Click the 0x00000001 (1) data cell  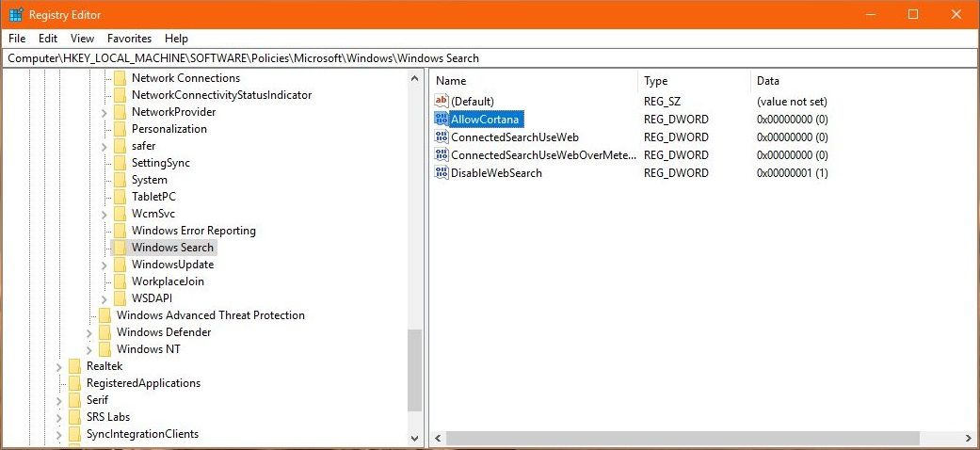pyautogui.click(x=792, y=173)
